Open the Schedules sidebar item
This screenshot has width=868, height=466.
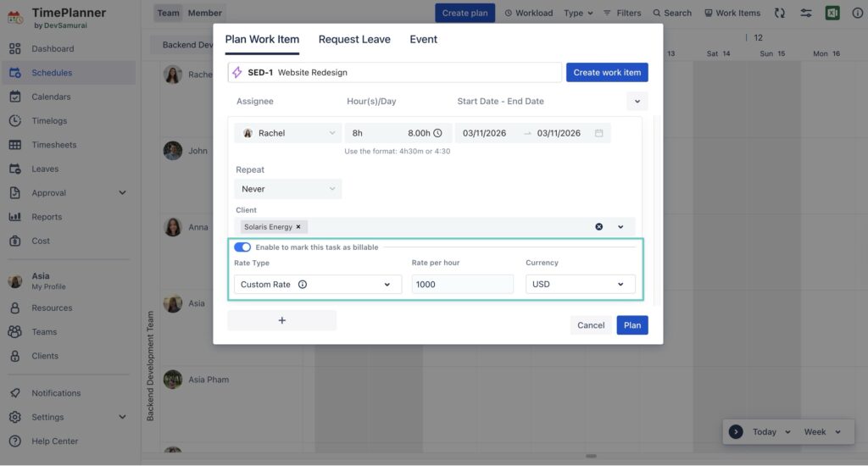click(52, 73)
